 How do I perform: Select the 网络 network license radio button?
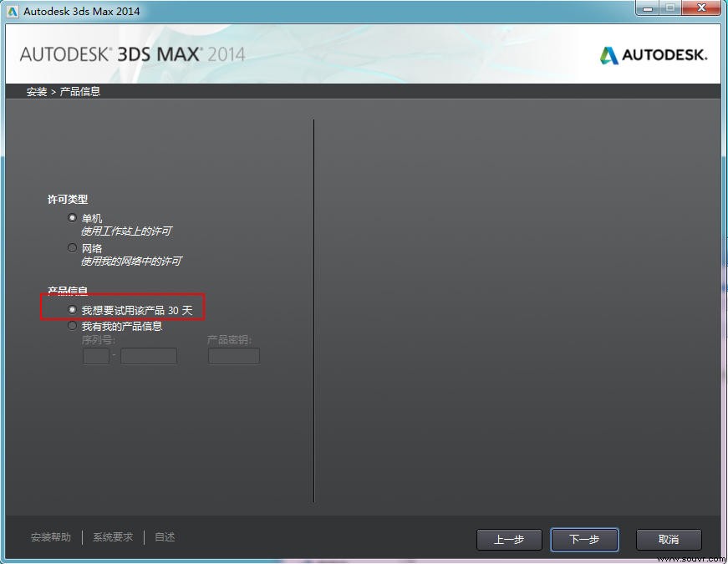point(72,248)
